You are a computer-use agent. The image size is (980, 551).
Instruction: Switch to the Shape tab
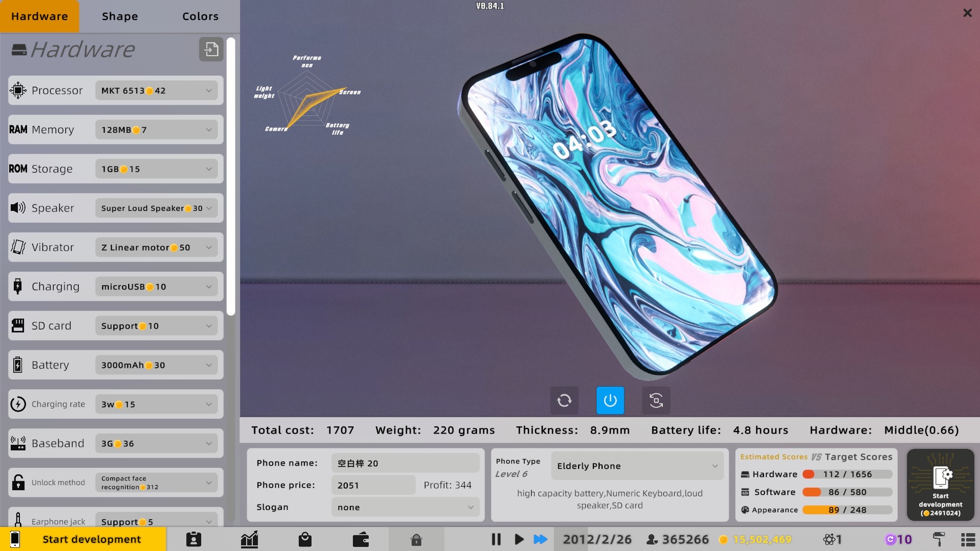pyautogui.click(x=120, y=16)
